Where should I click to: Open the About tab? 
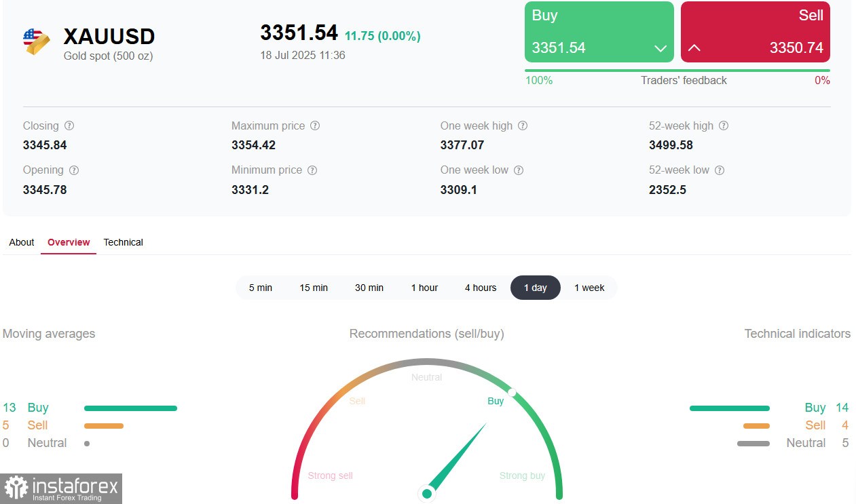click(x=22, y=242)
